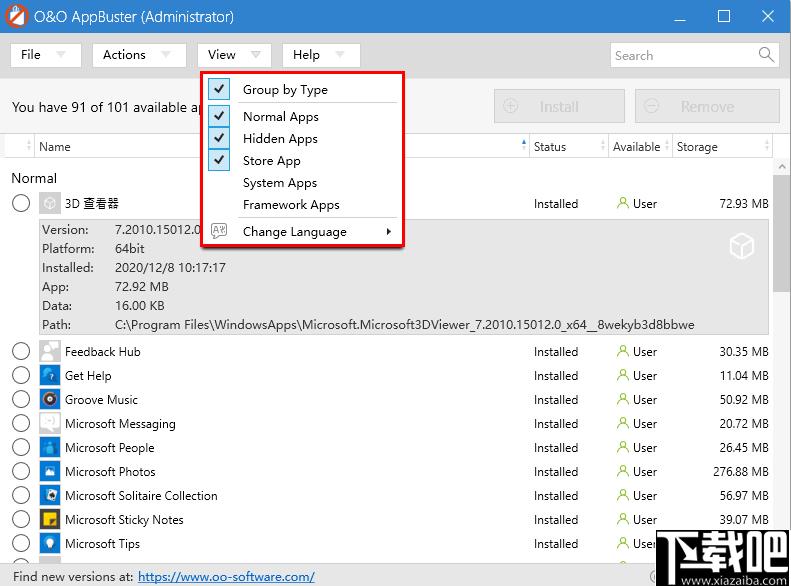Click the Microsoft People app icon

coord(49,447)
